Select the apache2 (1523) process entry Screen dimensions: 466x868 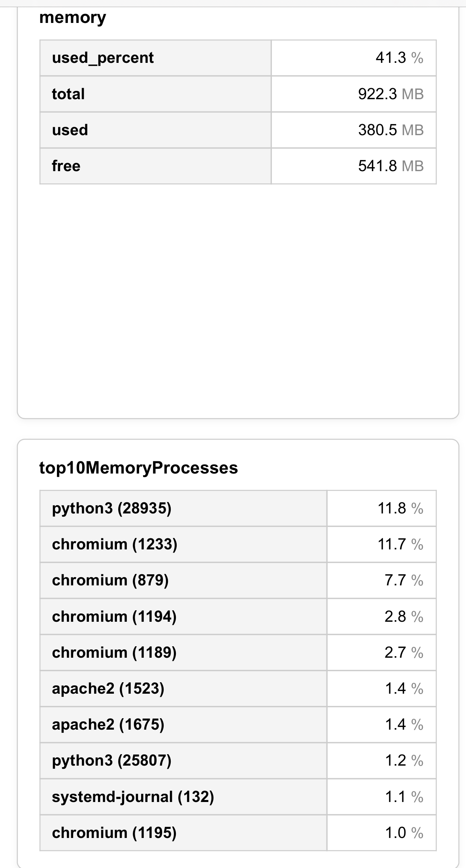108,689
